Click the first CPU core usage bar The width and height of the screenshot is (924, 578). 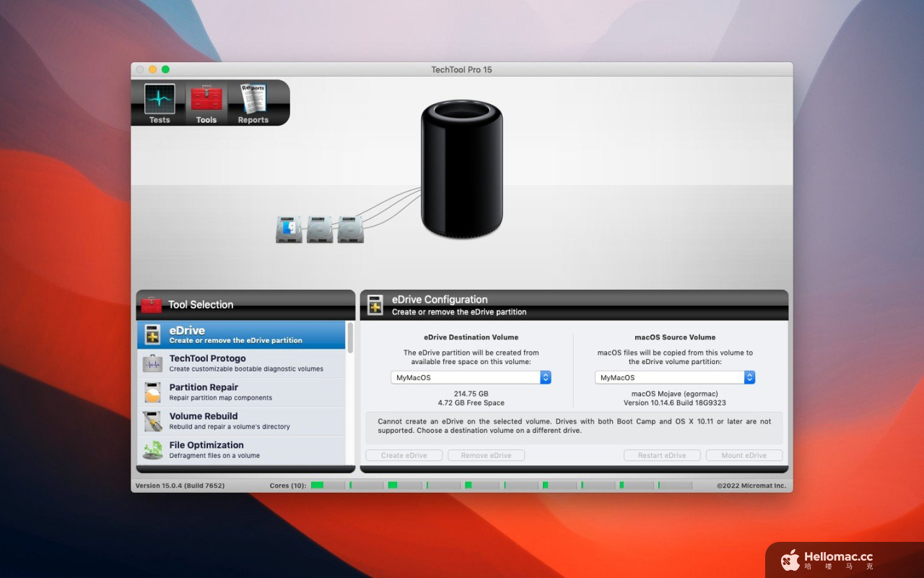[328, 486]
